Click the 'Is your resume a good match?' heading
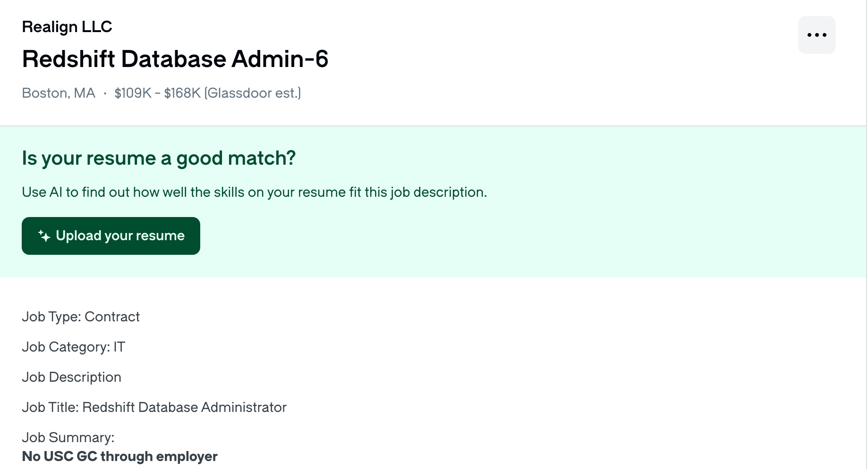 coord(159,158)
